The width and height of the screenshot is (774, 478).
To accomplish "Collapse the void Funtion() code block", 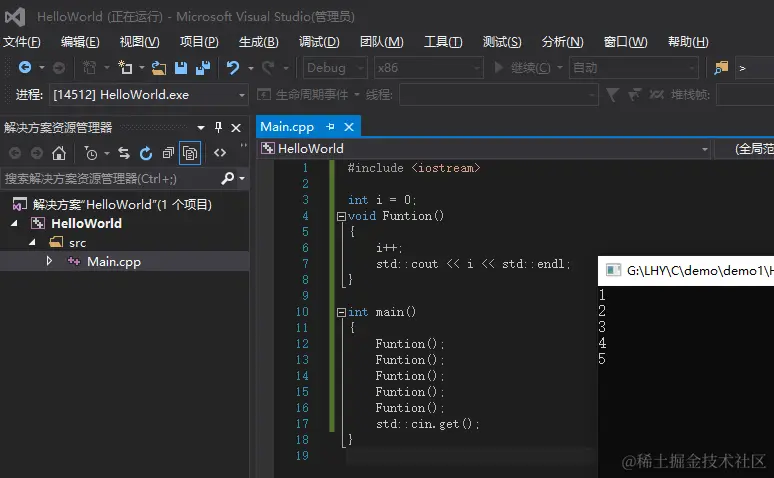I will 341,216.
